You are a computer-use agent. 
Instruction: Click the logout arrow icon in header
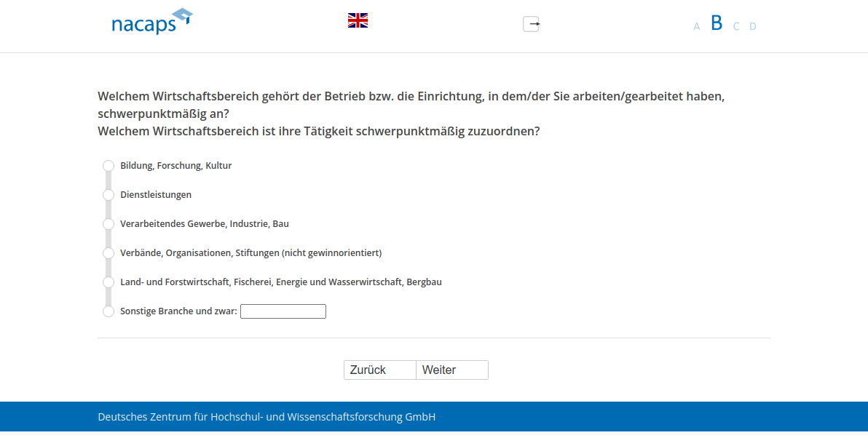[x=532, y=24]
